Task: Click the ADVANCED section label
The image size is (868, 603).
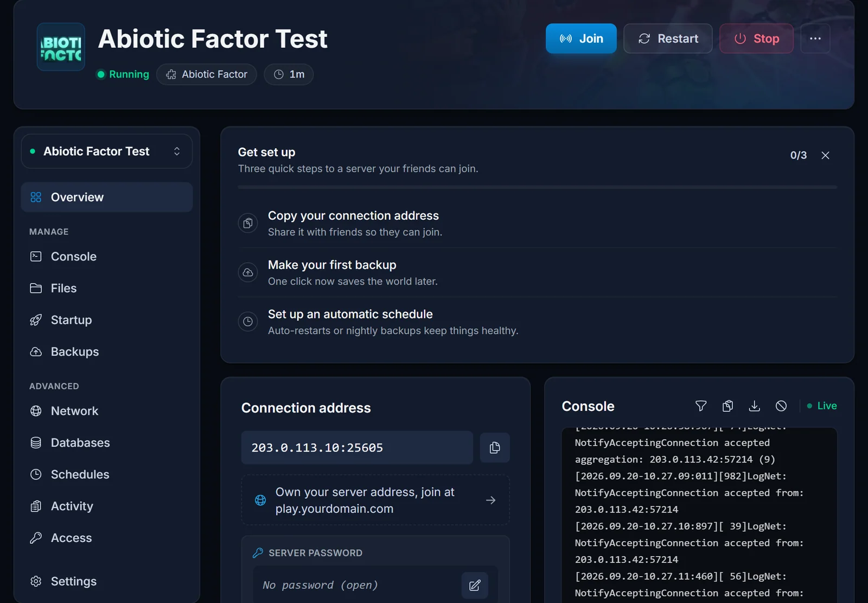Action: tap(54, 386)
